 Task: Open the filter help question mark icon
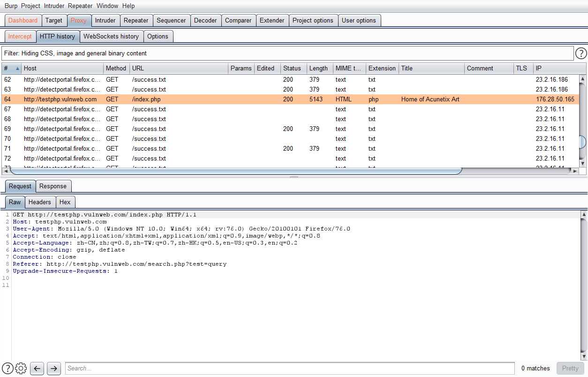pos(580,53)
